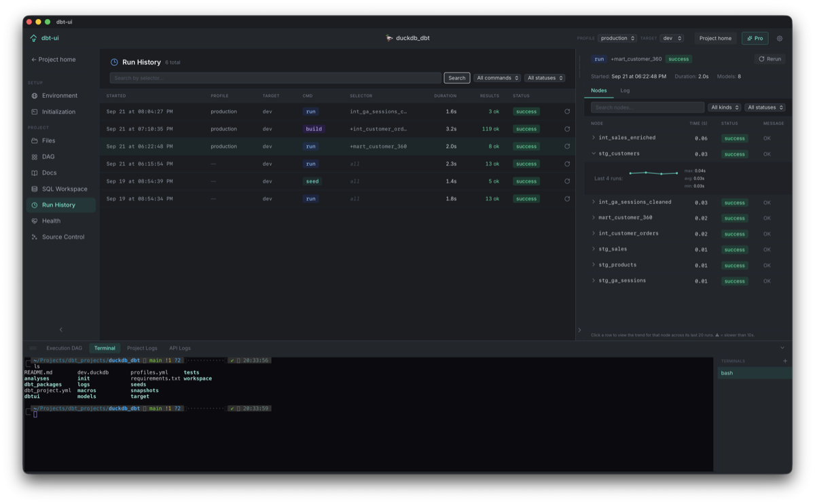Click the Source Control branch icon
Viewport: 815px width, 504px height.
click(x=35, y=237)
